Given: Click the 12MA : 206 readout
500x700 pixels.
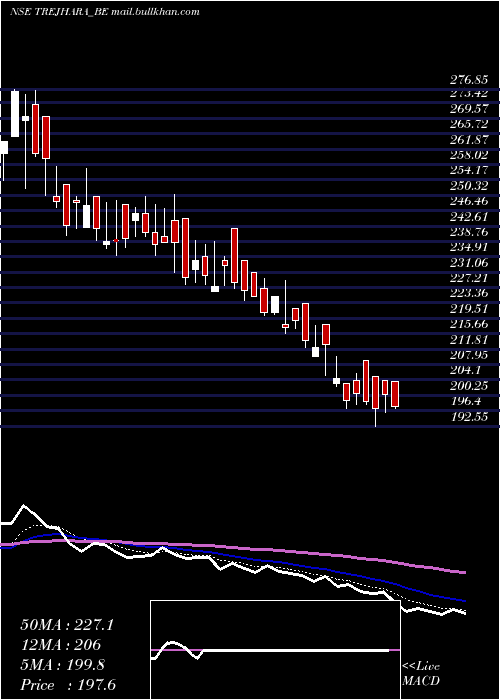Looking at the screenshot, I should click(61, 645).
